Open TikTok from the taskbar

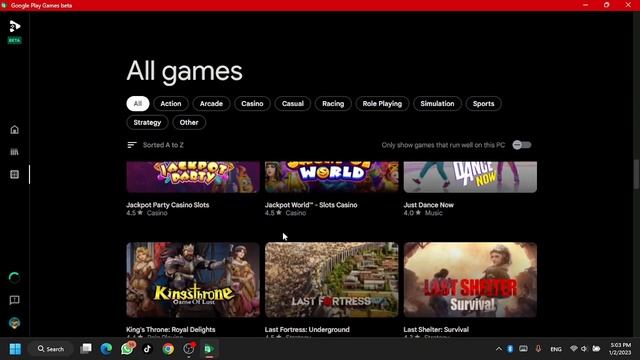tap(147, 349)
